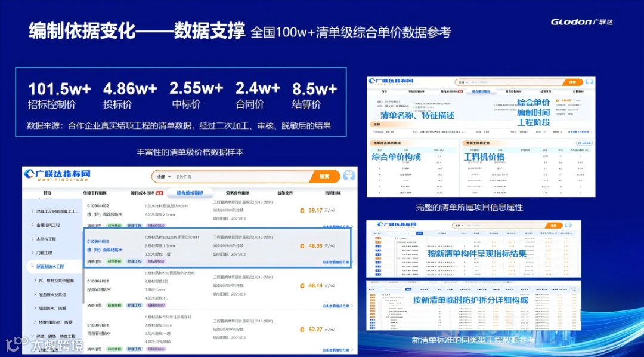
Task: Expand the 木结构工程 tree node
Action: 33,239
